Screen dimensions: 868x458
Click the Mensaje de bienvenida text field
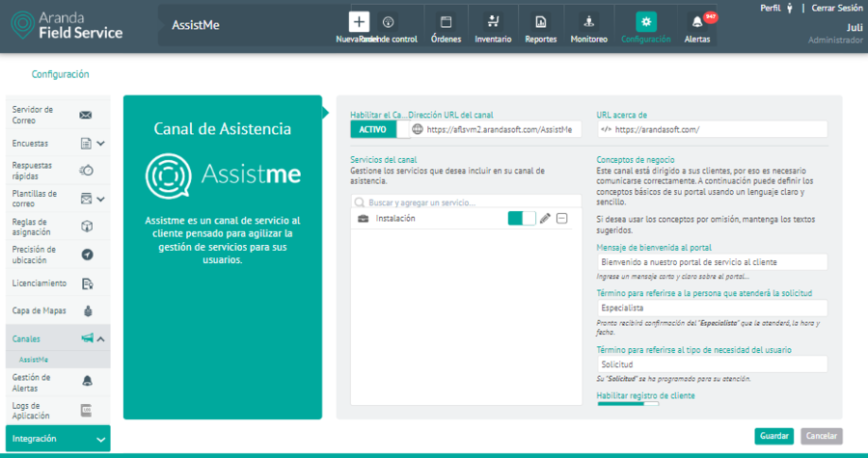[x=713, y=262]
